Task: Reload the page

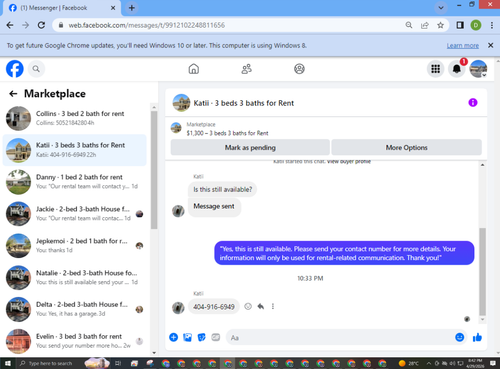Action: [x=41, y=25]
